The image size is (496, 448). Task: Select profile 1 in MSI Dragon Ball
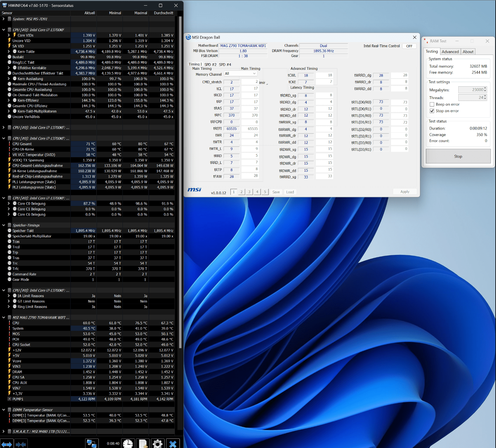click(x=234, y=192)
